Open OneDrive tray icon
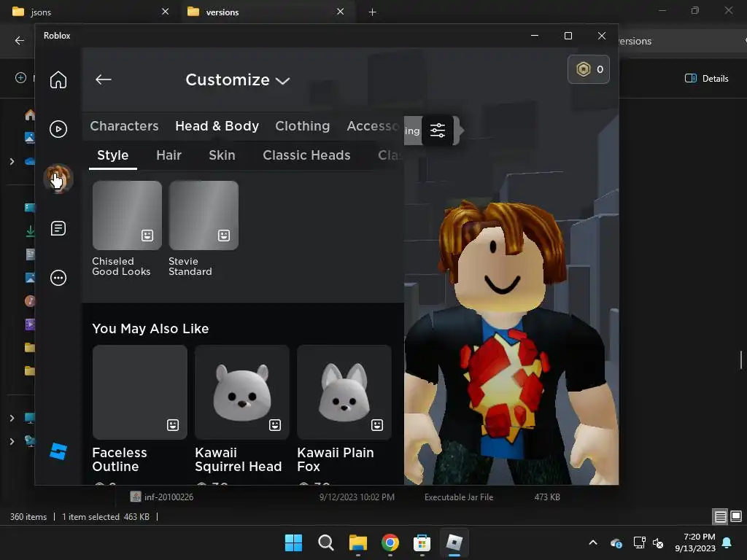The width and height of the screenshot is (747, 560). (616, 542)
